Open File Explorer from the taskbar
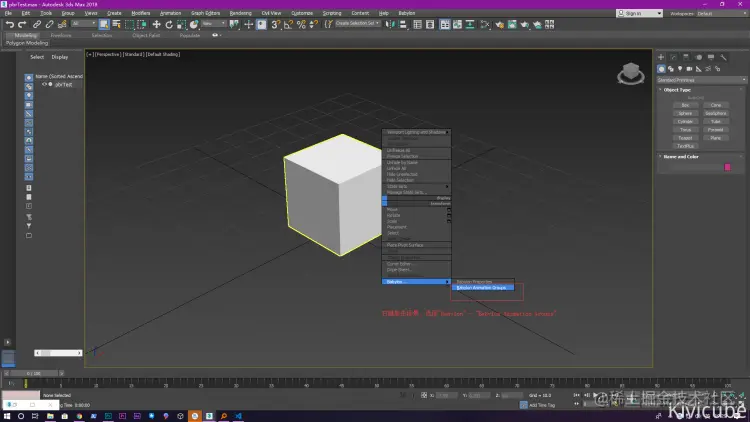 pos(50,416)
